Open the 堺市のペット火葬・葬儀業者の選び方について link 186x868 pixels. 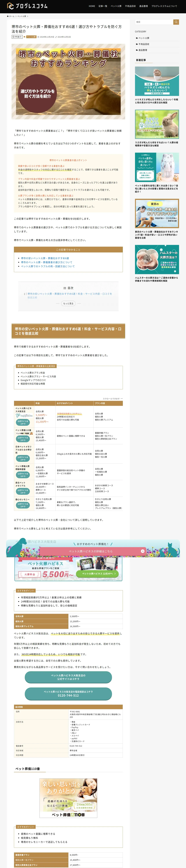point(47,262)
